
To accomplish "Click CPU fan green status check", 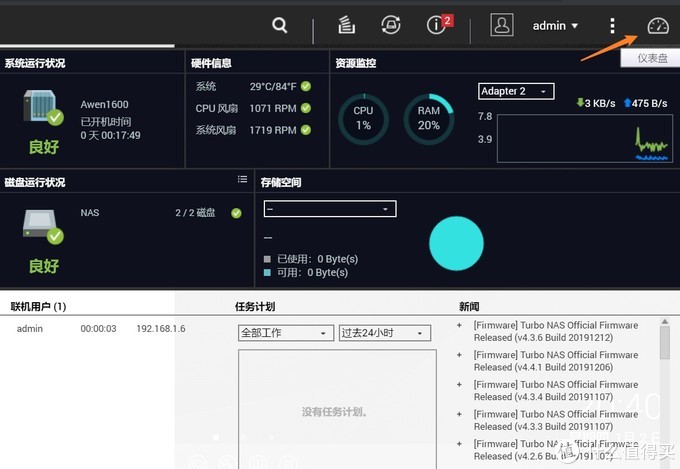I will pyautogui.click(x=306, y=108).
